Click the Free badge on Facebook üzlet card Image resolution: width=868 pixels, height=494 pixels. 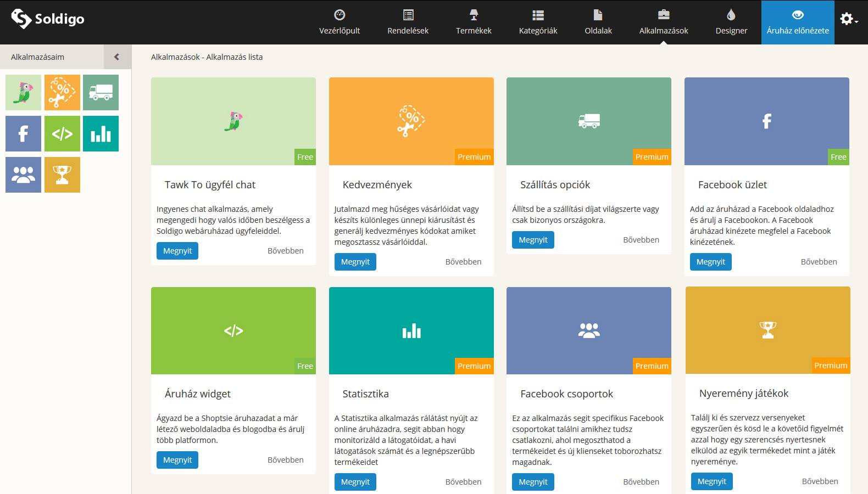coord(838,157)
